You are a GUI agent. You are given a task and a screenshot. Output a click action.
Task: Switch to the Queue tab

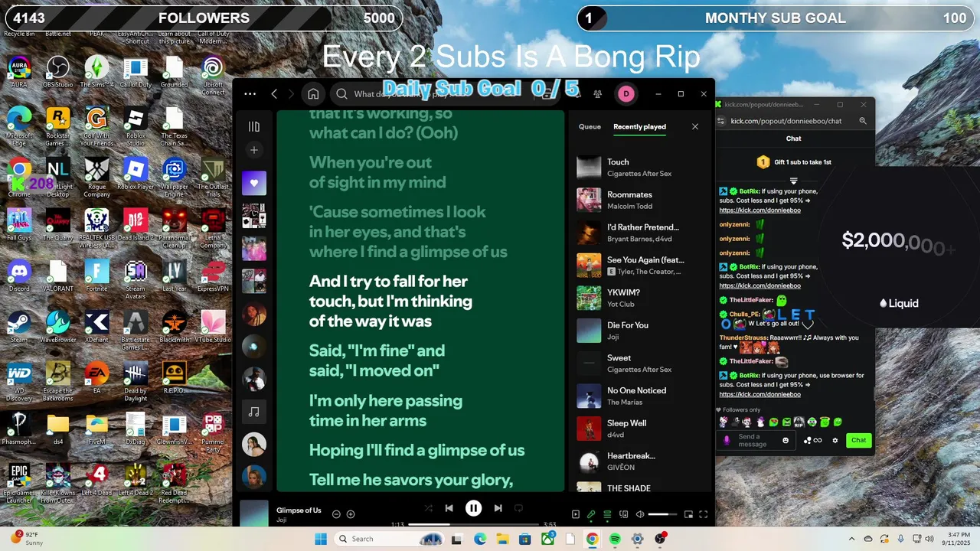(x=590, y=127)
